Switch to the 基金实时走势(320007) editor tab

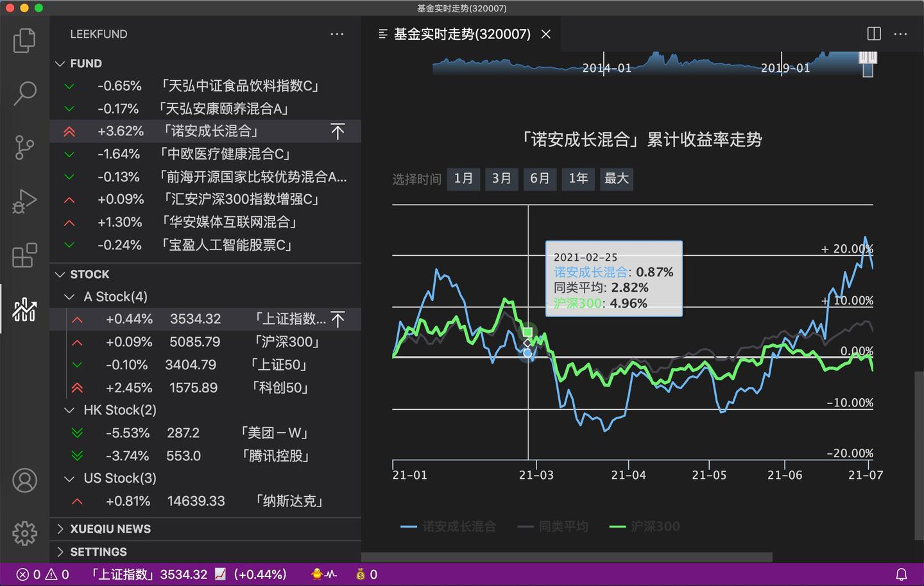click(x=462, y=34)
